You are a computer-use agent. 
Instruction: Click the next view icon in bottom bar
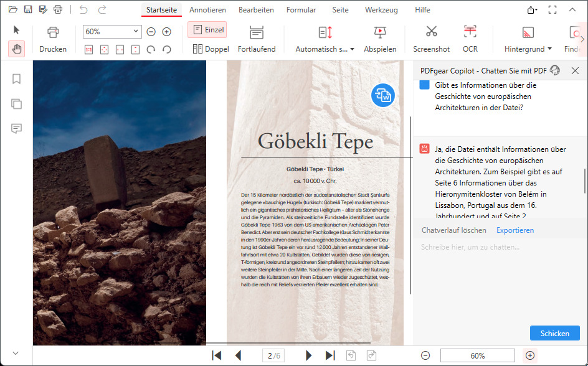[x=371, y=355]
